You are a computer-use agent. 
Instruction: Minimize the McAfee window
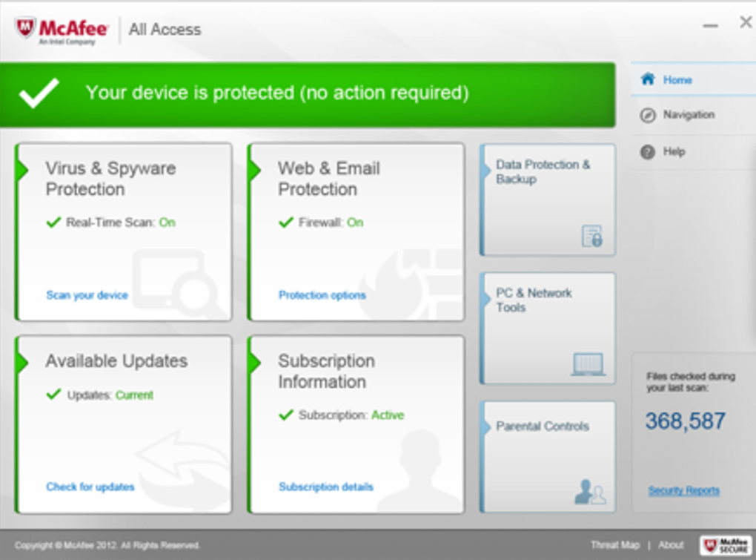pyautogui.click(x=710, y=25)
